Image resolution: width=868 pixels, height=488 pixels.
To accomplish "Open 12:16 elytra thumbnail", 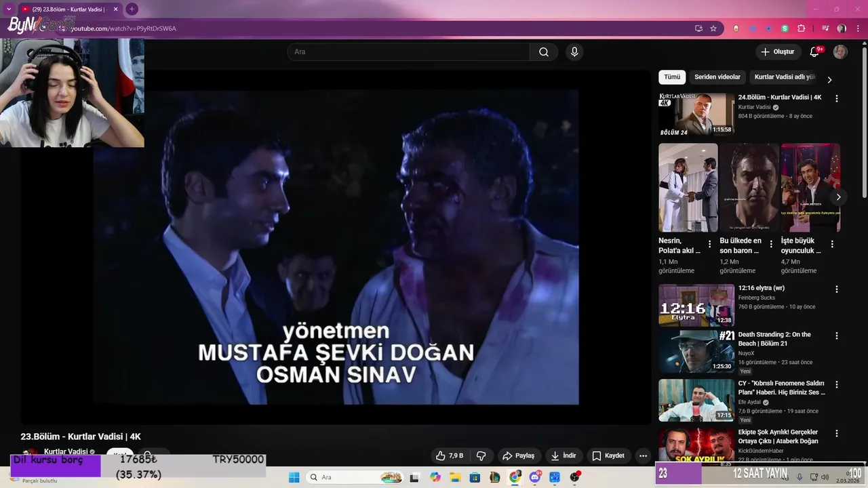I will pyautogui.click(x=696, y=305).
